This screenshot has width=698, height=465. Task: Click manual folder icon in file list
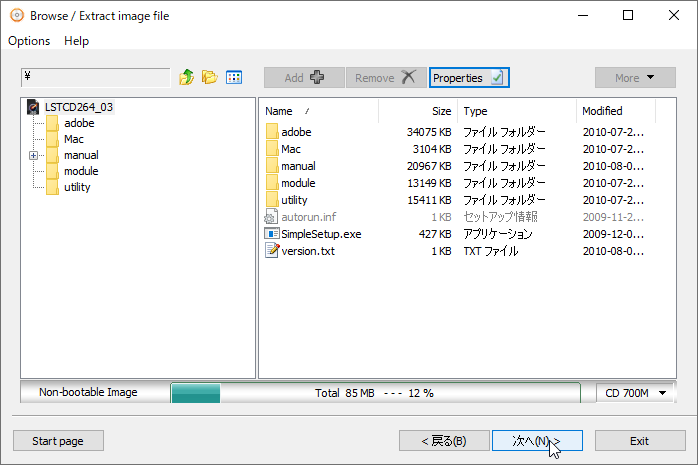pyautogui.click(x=272, y=166)
